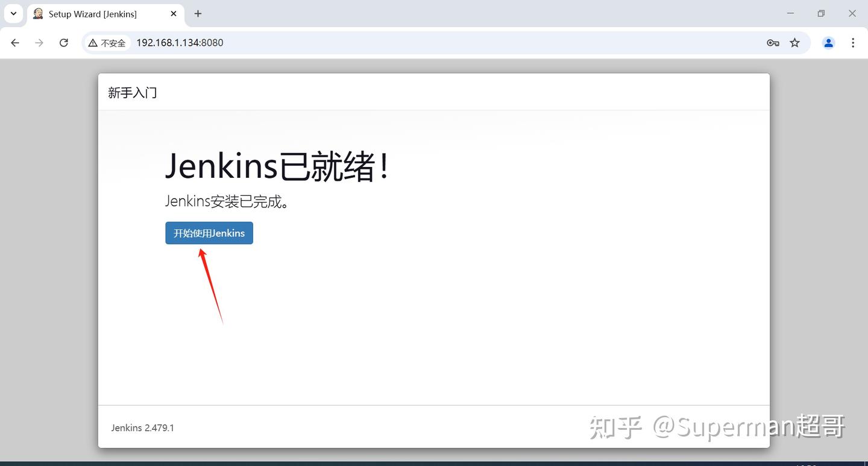This screenshot has height=466, width=868.
Task: Click the secure connection warning triangle
Action: pos(92,43)
